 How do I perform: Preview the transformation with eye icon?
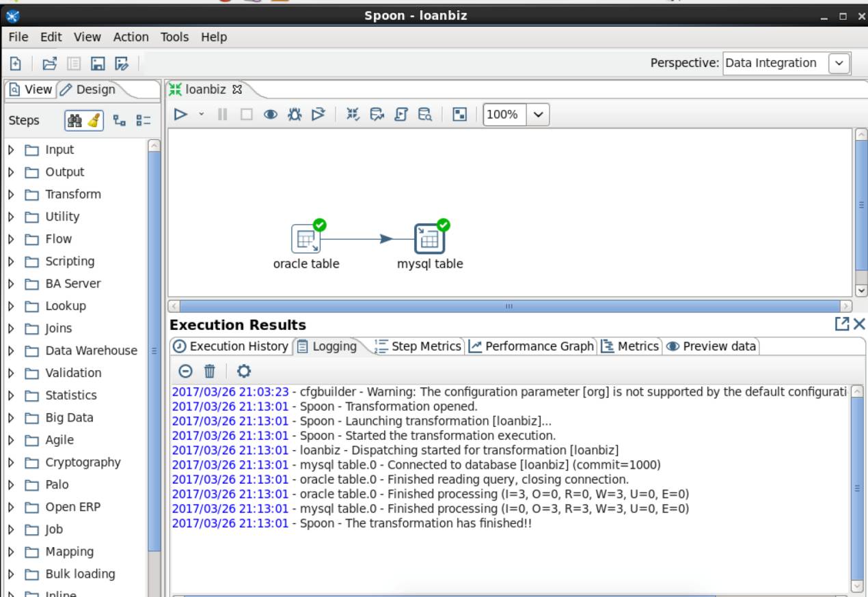(x=271, y=114)
